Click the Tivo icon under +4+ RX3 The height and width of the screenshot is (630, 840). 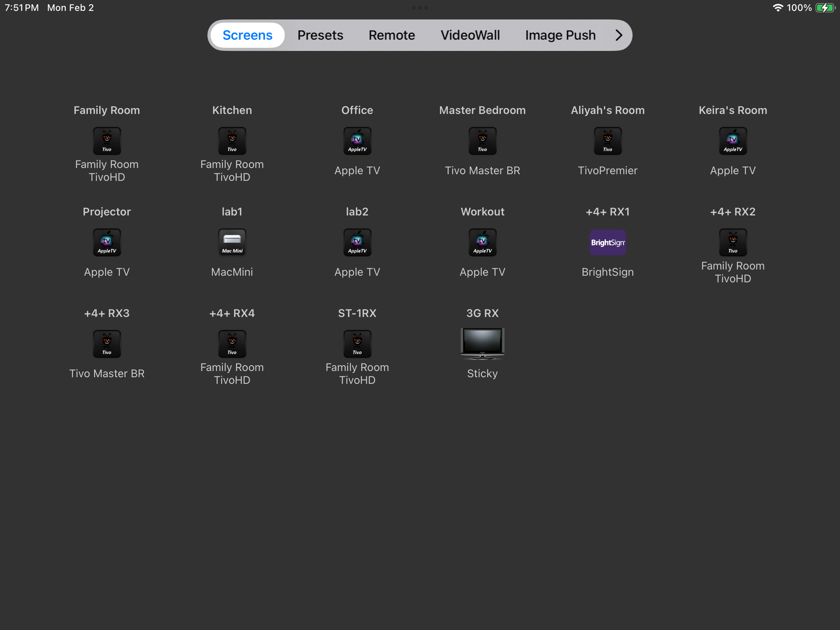pos(107,344)
